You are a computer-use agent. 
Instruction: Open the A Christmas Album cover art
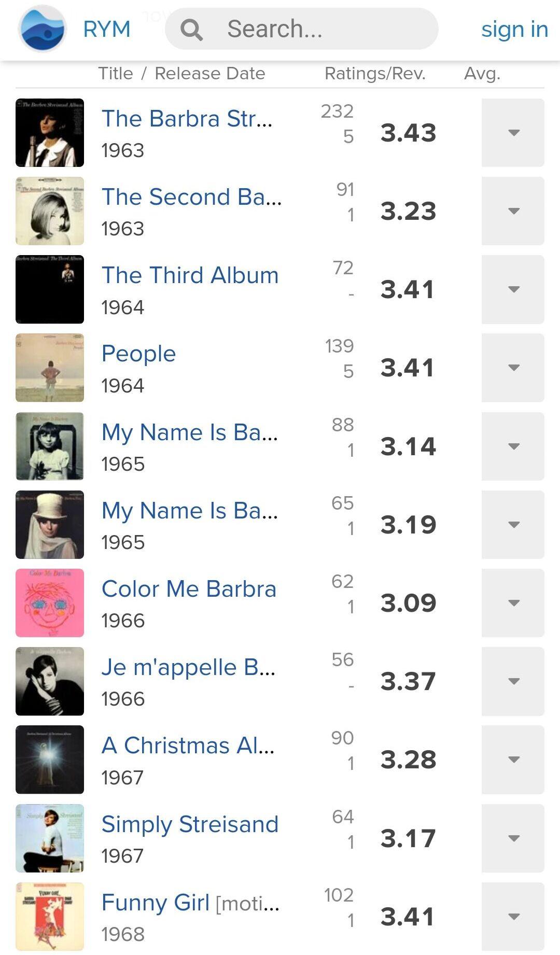[x=50, y=760]
